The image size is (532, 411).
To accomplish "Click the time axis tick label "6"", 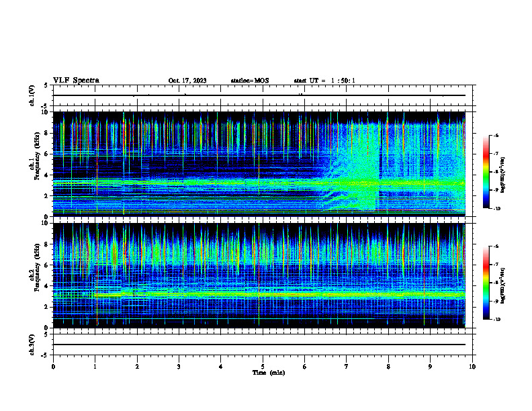I will (305, 367).
